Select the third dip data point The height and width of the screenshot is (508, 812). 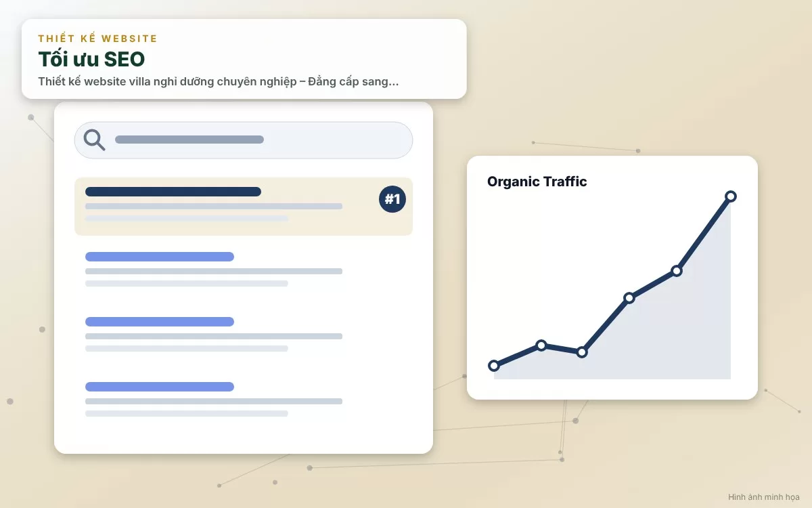tap(582, 352)
